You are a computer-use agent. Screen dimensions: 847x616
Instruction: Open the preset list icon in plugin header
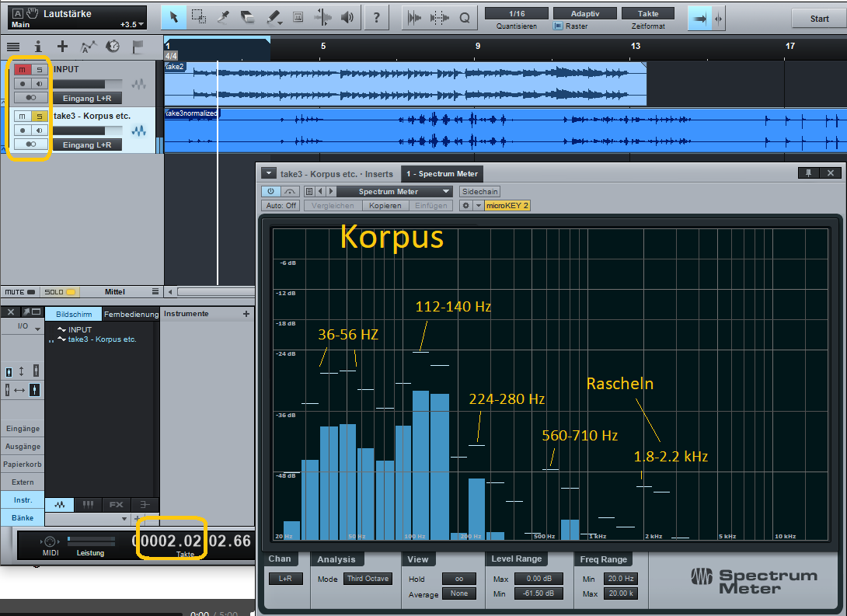point(308,191)
